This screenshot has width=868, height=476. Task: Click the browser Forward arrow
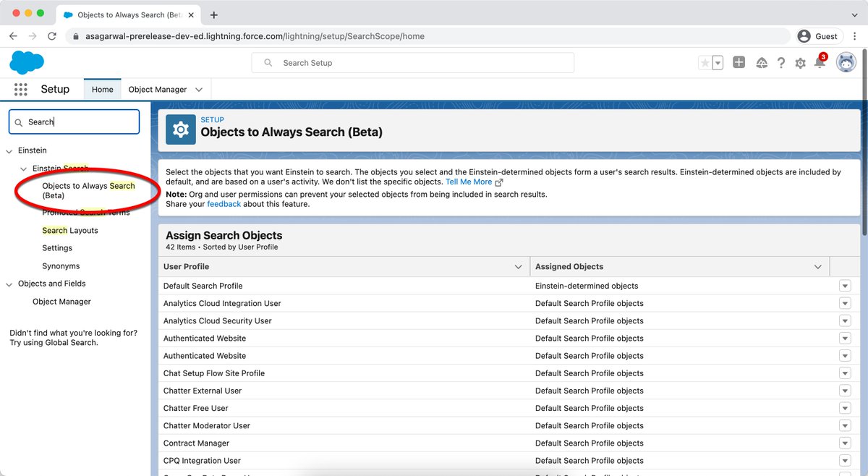[33, 36]
